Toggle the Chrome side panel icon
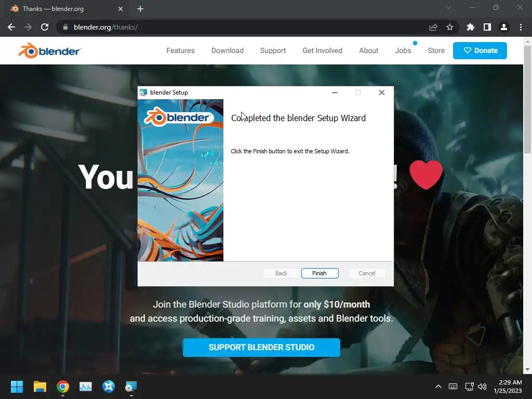This screenshot has width=532, height=399. [487, 27]
